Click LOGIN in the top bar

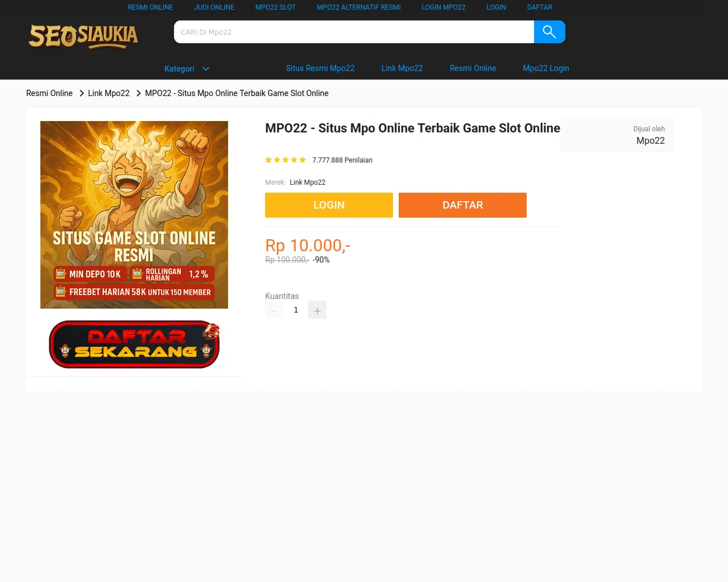pyautogui.click(x=496, y=7)
